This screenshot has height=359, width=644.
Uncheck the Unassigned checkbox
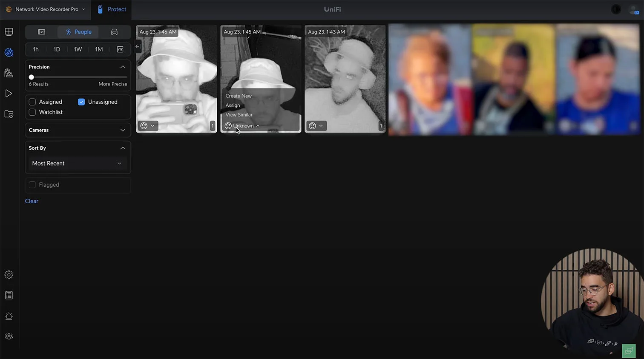click(81, 102)
